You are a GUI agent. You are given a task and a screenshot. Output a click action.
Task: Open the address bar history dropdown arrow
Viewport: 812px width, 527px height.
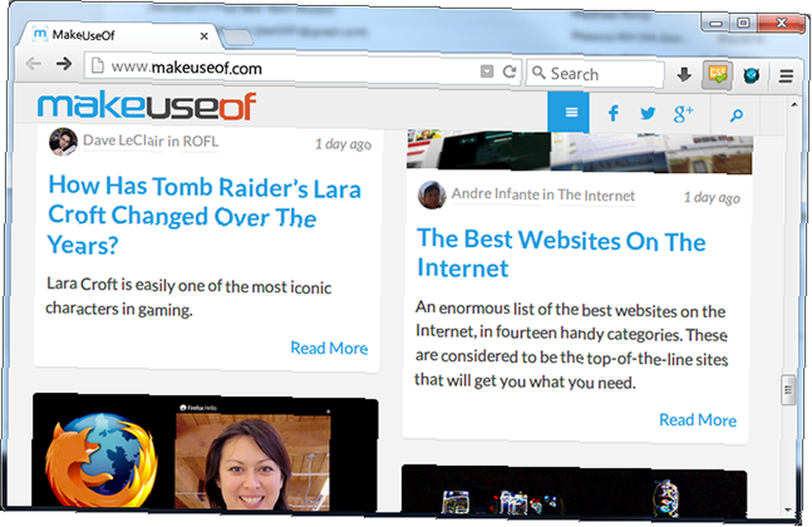tap(486, 71)
